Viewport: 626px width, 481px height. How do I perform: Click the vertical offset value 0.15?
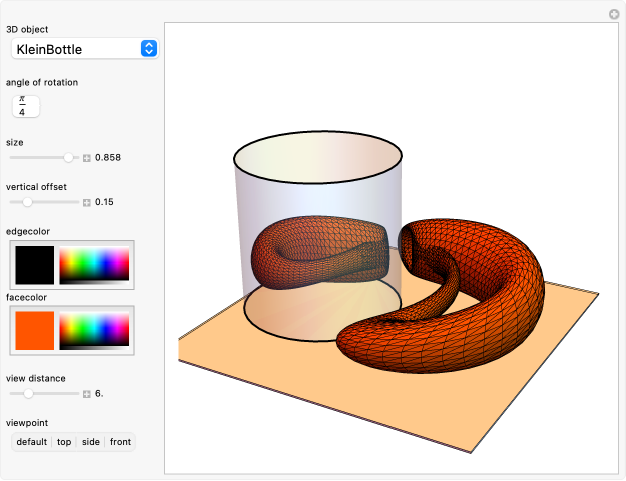pyautogui.click(x=104, y=202)
